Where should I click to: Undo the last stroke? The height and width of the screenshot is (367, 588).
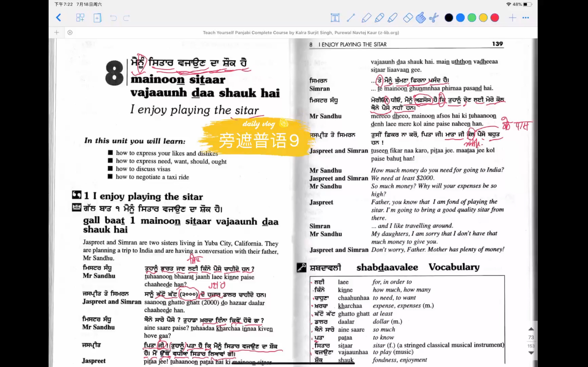point(113,18)
